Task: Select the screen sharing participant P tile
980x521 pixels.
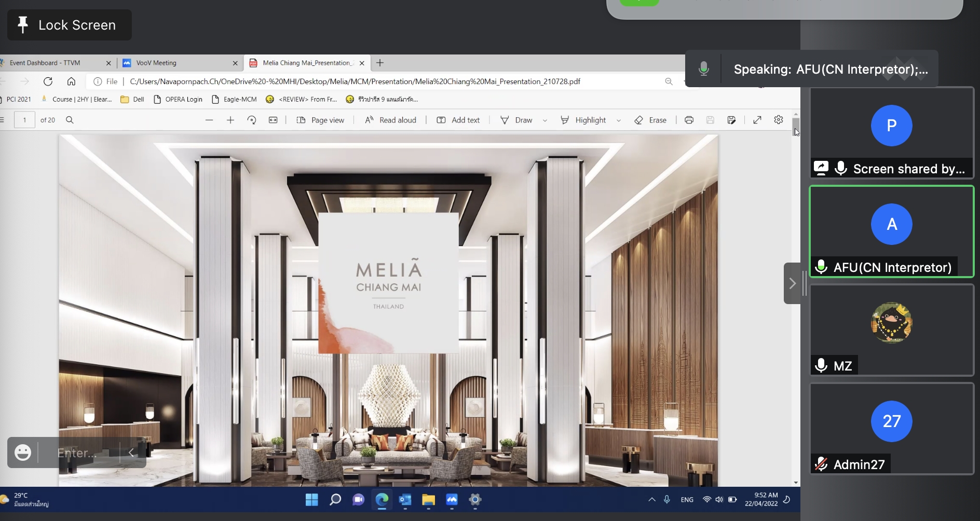Action: (x=892, y=133)
